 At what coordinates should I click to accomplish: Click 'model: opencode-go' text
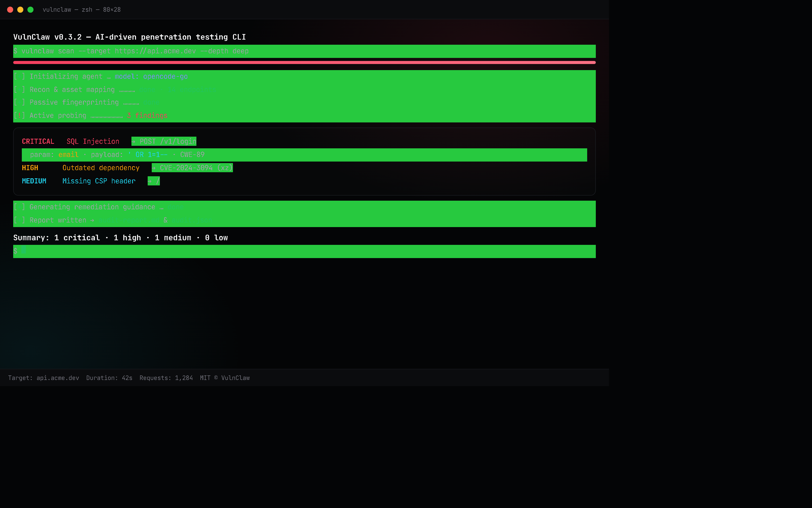[151, 77]
